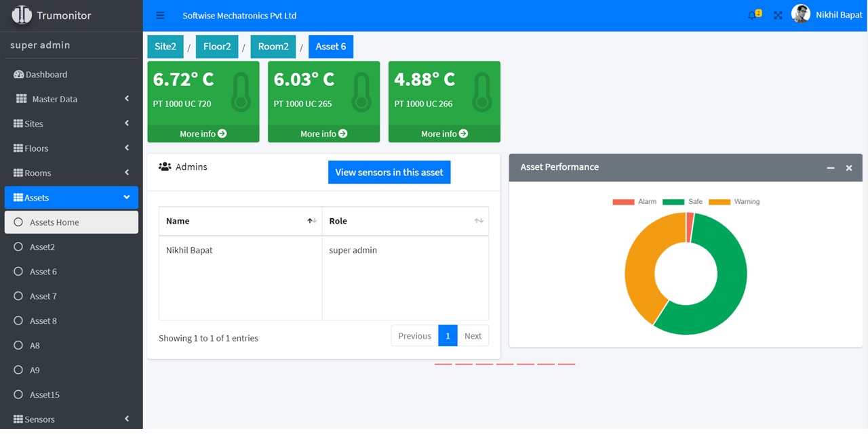Open More info for PT 1000 UC 720

coord(203,133)
